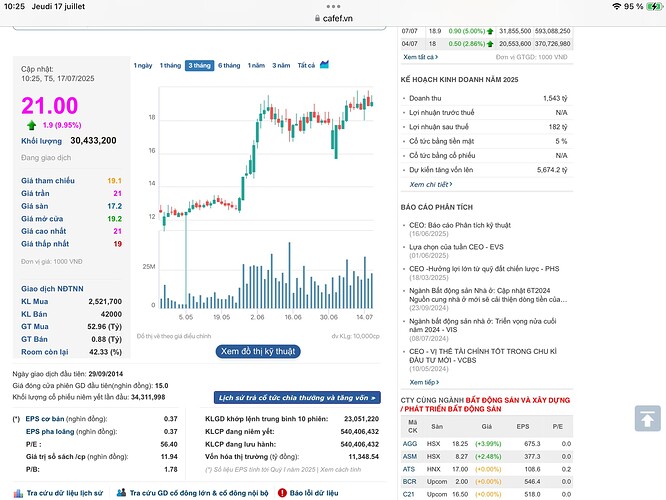The image size is (666, 500).
Task: Open AGG ticker in peer table
Action: coord(409,444)
